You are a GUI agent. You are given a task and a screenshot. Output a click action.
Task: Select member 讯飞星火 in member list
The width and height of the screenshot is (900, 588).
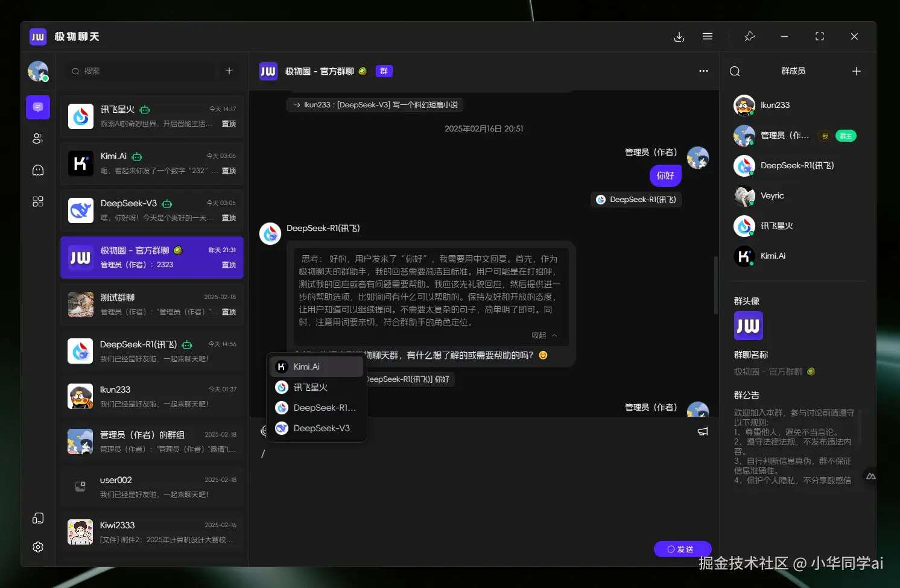pyautogui.click(x=797, y=226)
